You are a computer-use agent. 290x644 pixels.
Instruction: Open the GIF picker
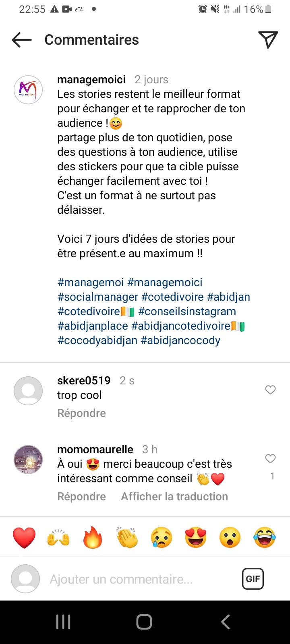(x=253, y=579)
